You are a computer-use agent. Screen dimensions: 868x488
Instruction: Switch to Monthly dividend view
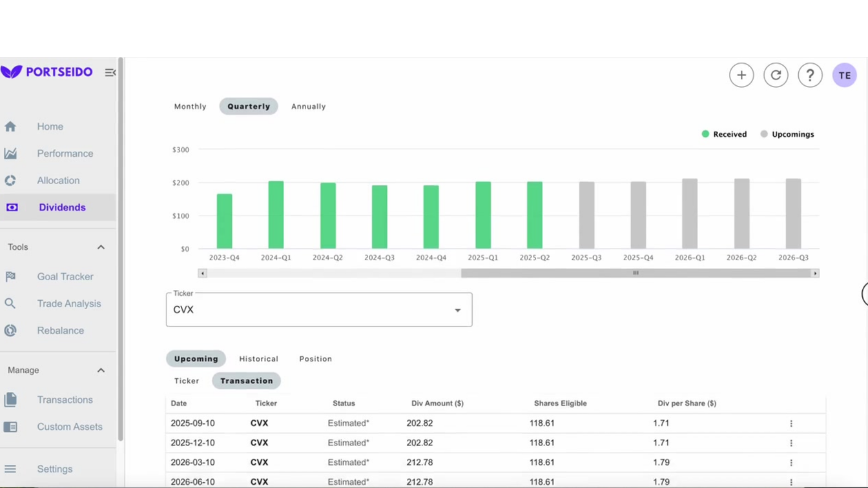pyautogui.click(x=190, y=106)
